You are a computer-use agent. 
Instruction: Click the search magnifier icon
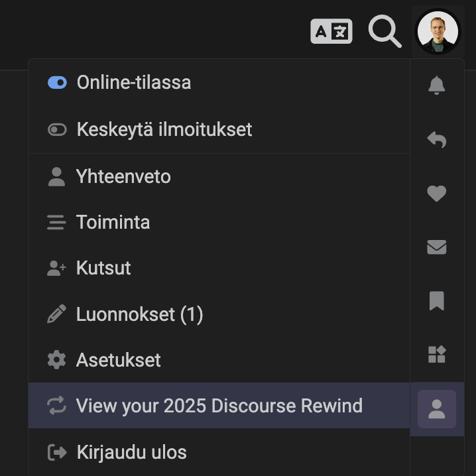[x=385, y=31]
